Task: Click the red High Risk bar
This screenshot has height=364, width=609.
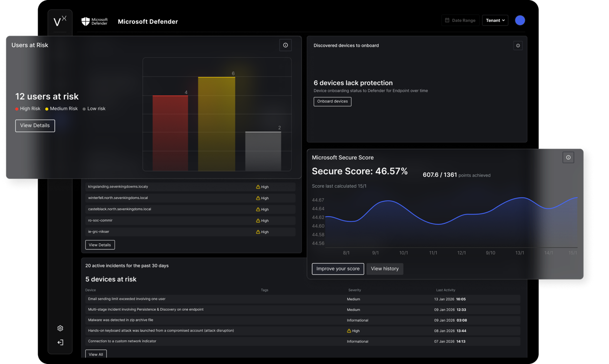Action: (170, 133)
